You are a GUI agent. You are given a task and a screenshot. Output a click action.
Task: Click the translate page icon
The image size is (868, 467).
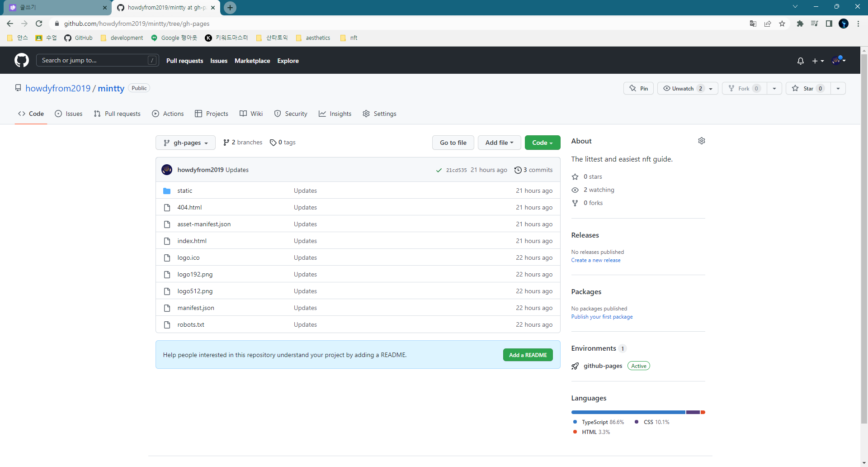pos(753,24)
